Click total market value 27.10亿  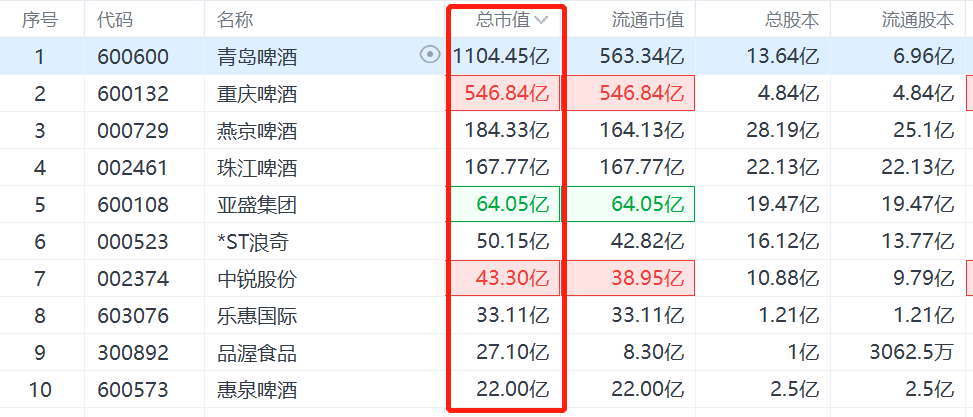513,353
